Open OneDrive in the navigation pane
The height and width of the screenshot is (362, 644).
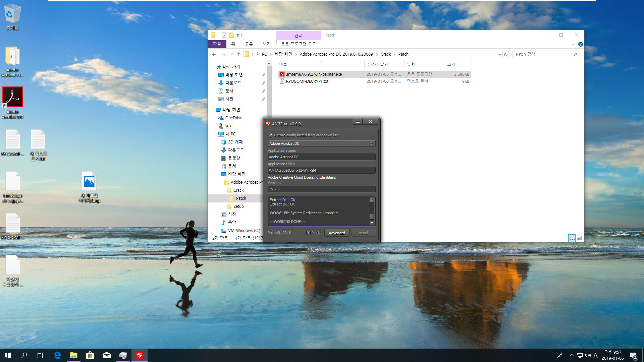click(233, 118)
